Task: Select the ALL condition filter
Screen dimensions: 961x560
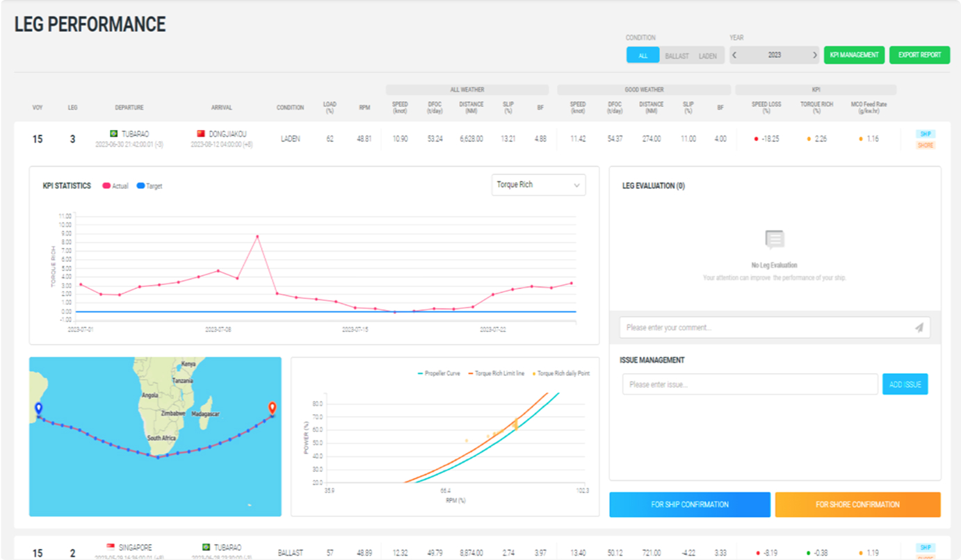Action: tap(643, 56)
